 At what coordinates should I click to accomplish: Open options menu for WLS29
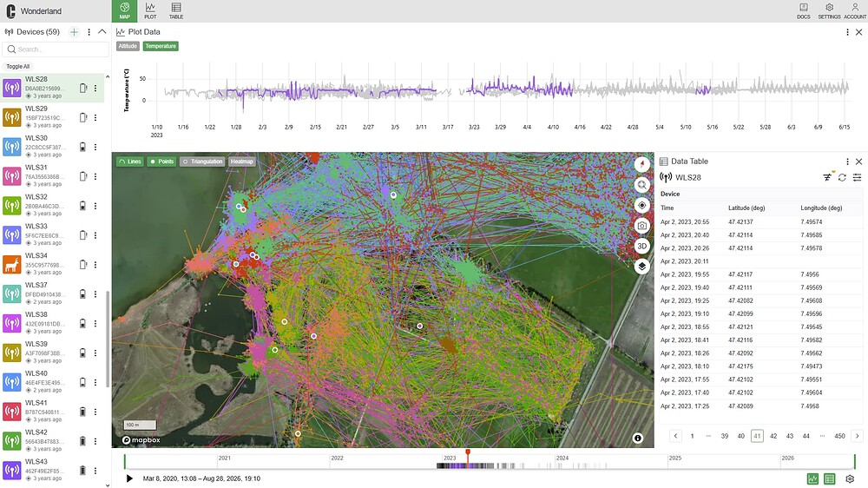tap(95, 117)
